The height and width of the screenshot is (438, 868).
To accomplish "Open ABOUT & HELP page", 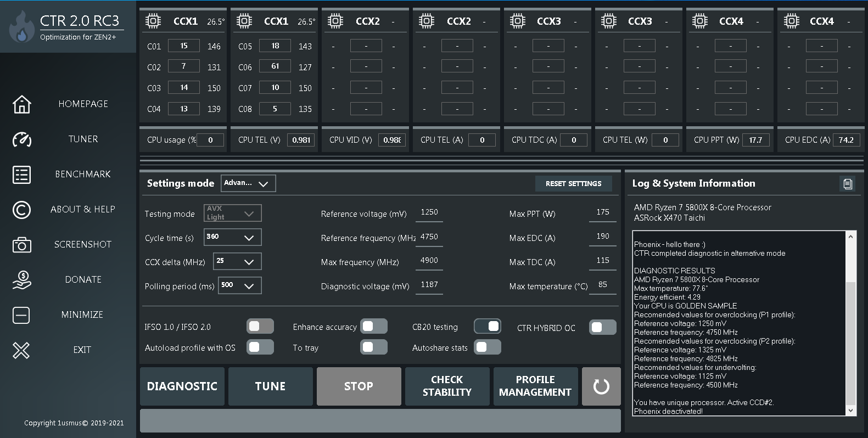I will coord(83,209).
